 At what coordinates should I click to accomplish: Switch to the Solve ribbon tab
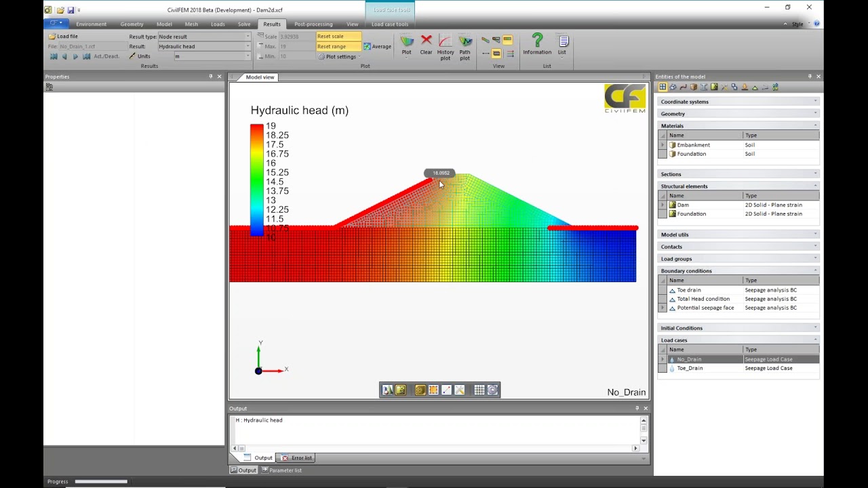click(x=244, y=24)
